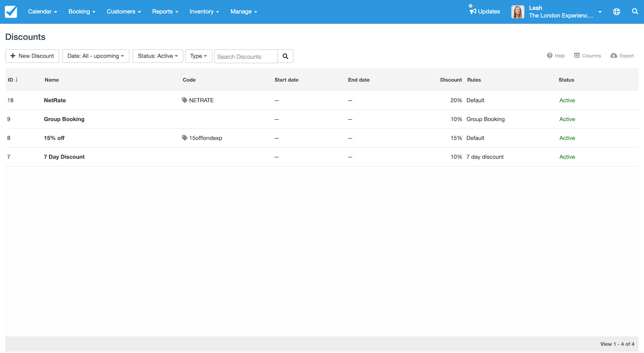Sort by the Code column header

point(189,80)
